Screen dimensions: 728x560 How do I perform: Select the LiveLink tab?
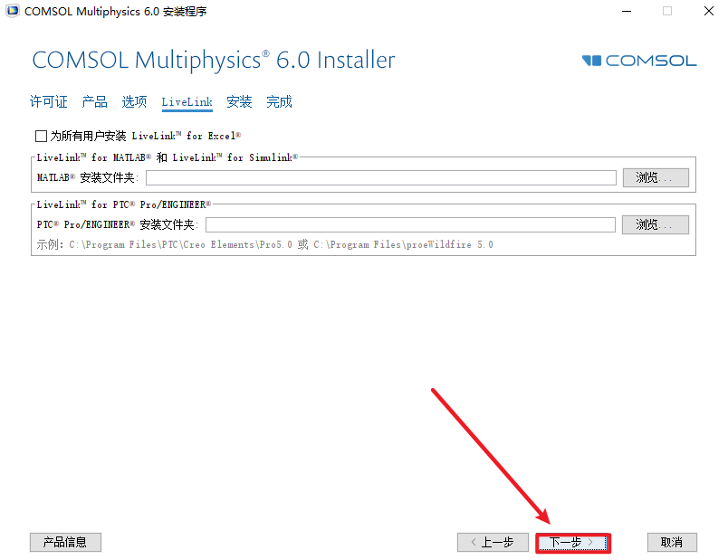pyautogui.click(x=187, y=102)
